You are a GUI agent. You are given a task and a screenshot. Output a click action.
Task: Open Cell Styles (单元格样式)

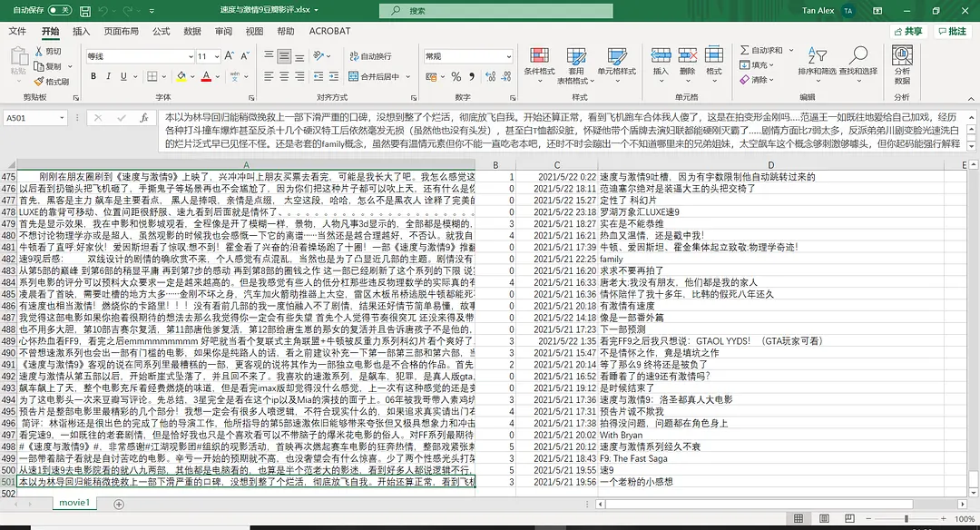(617, 65)
